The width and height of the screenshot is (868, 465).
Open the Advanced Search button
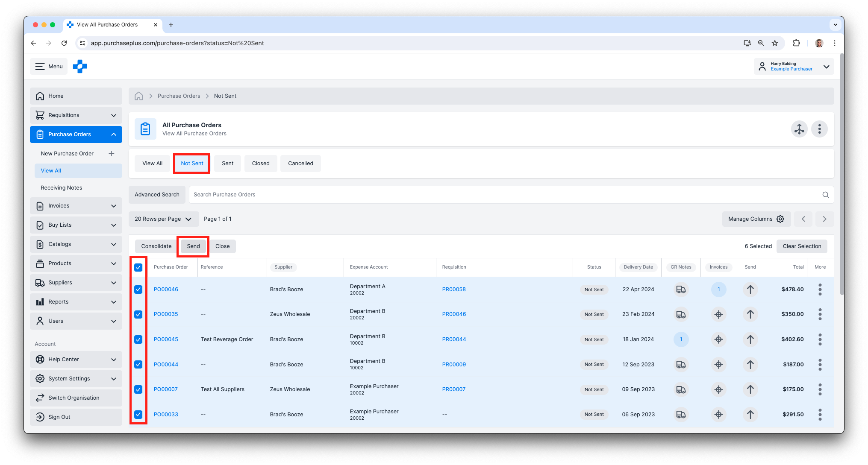(157, 195)
